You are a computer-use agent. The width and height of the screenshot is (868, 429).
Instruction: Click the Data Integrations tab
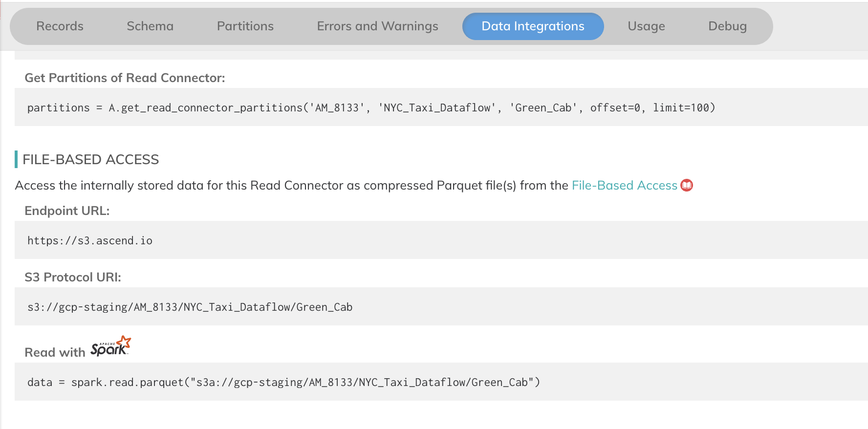pos(533,26)
